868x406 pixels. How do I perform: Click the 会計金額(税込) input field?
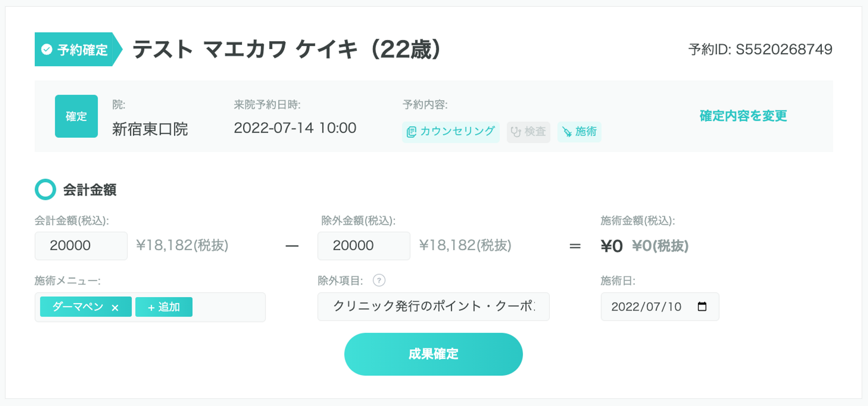coord(81,246)
